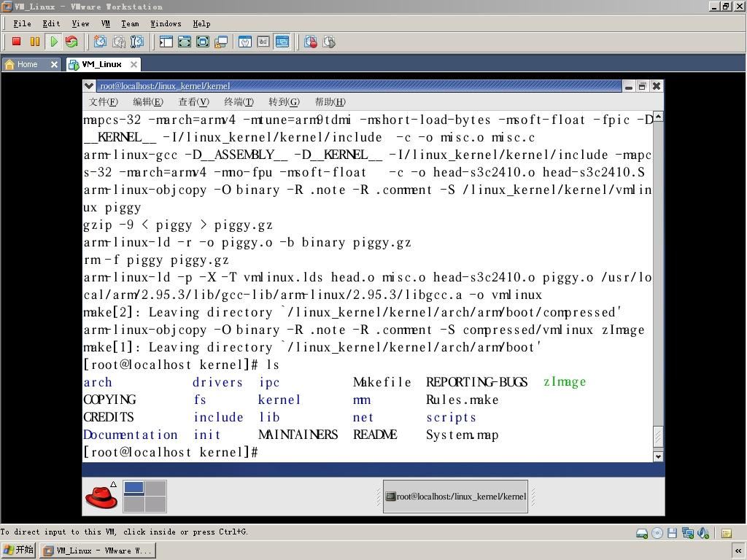Click the green Power On button
This screenshot has height=560, width=747.
53,42
